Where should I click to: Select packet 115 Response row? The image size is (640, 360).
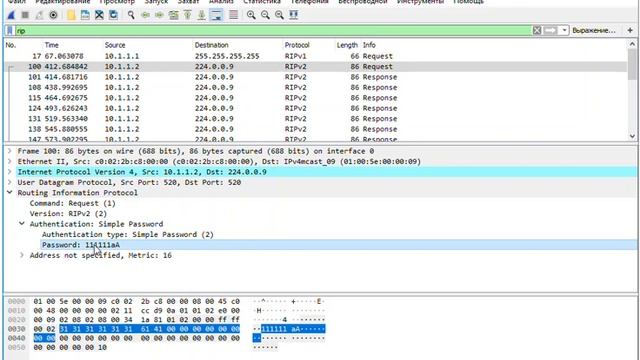coord(316,98)
